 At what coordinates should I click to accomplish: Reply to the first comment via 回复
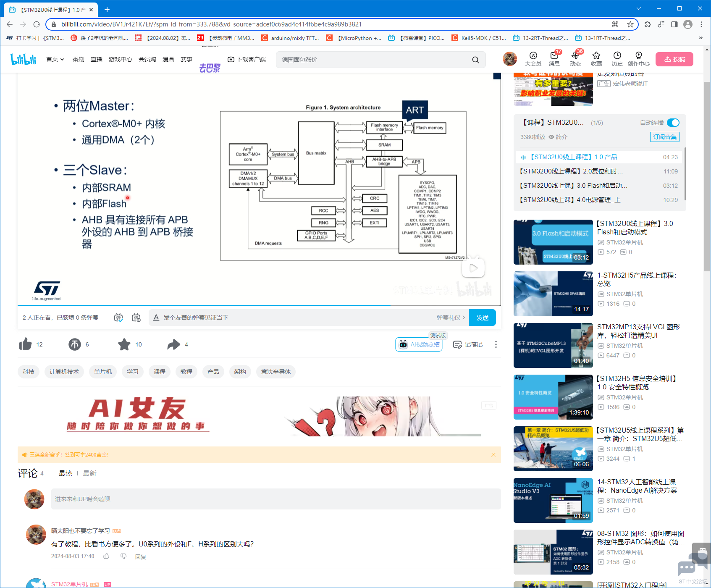(x=141, y=557)
